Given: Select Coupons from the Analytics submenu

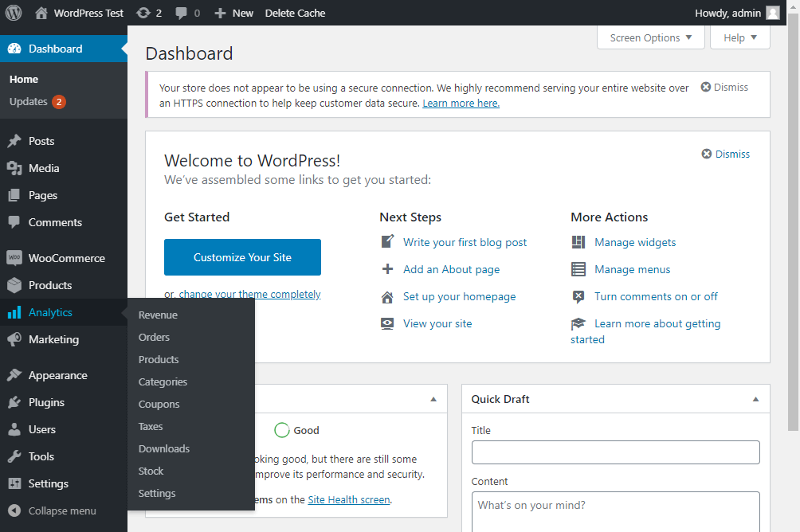Looking at the screenshot, I should [x=159, y=404].
